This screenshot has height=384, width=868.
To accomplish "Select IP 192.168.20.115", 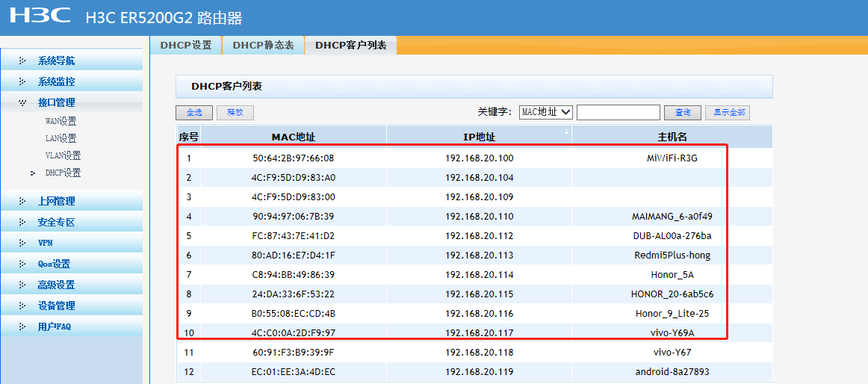I will pos(480,294).
